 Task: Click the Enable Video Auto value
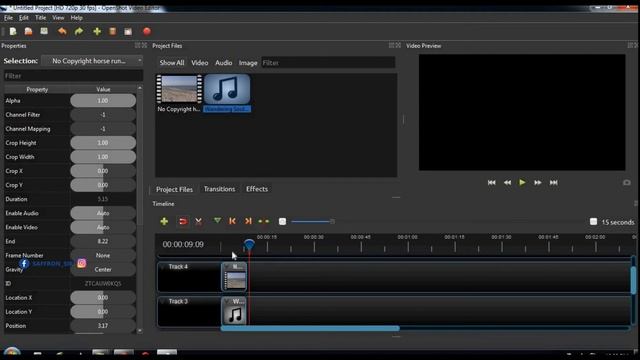(x=103, y=227)
